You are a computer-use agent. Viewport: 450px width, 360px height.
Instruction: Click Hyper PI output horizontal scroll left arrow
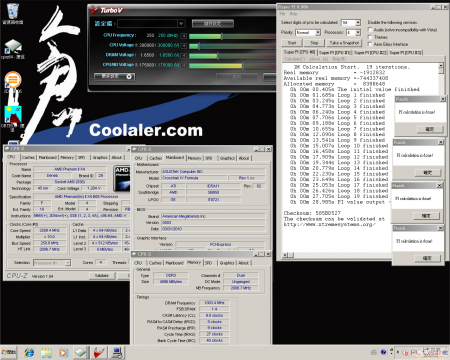coord(285,255)
